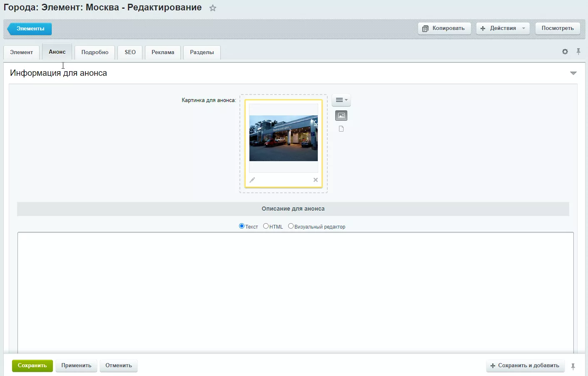Focus the announcement description text area
The width and height of the screenshot is (588, 376).
click(296, 293)
